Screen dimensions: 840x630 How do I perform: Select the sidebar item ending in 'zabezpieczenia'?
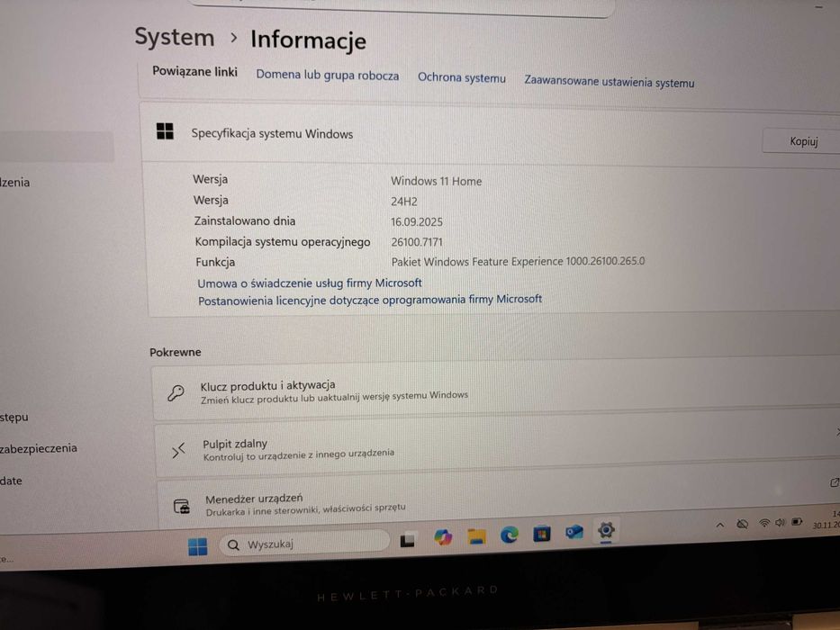(39, 448)
